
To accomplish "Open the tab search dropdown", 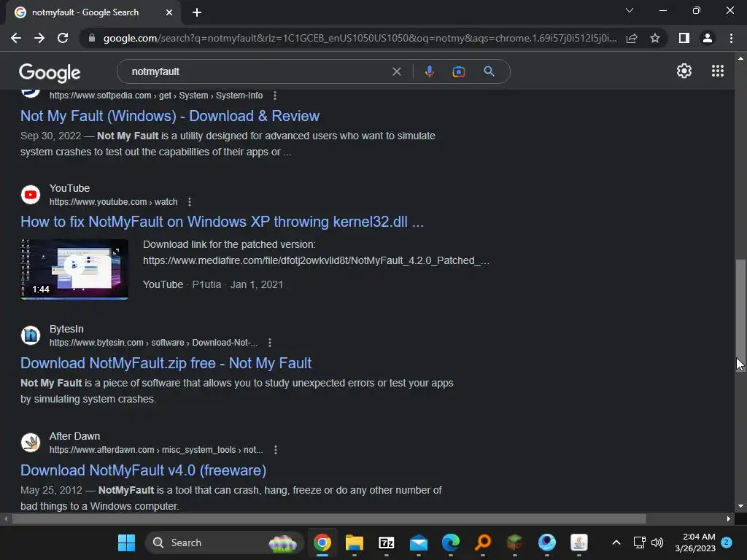I will (x=630, y=10).
